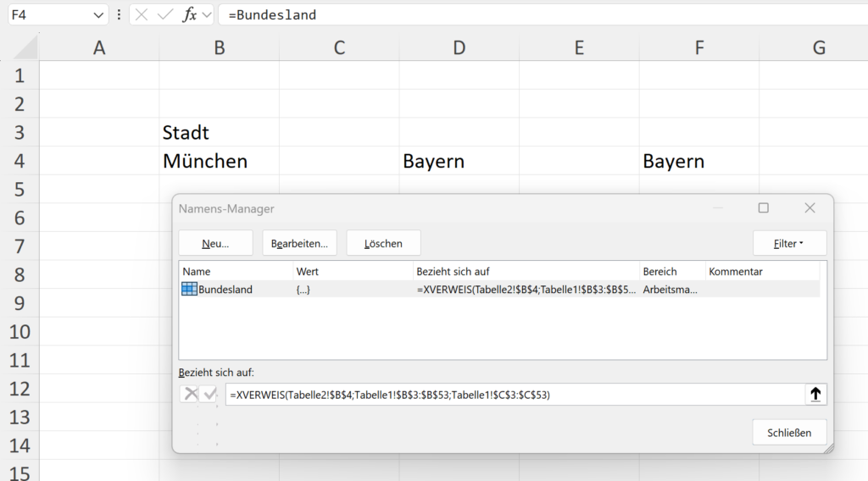Maximize the Namens-Manager dialog window
The width and height of the screenshot is (868, 481).
click(x=763, y=208)
